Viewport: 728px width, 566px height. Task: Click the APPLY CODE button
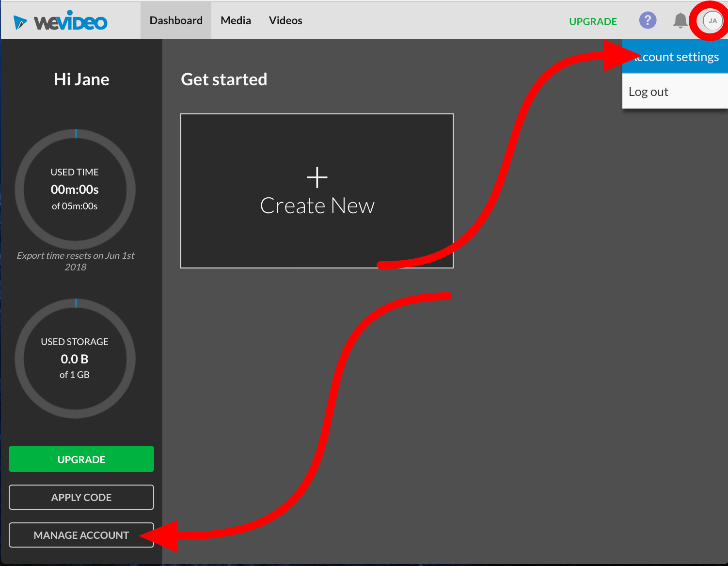tap(81, 497)
